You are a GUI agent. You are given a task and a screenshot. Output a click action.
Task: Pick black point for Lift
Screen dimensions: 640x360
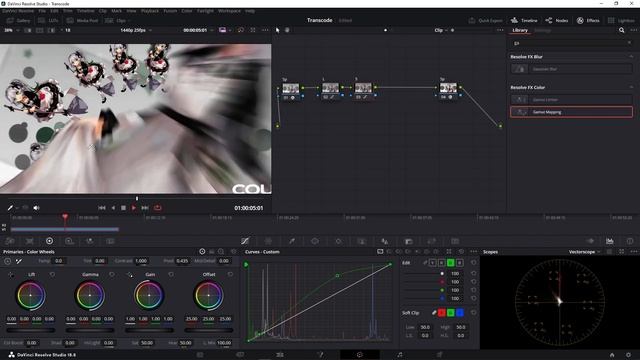point(11,275)
